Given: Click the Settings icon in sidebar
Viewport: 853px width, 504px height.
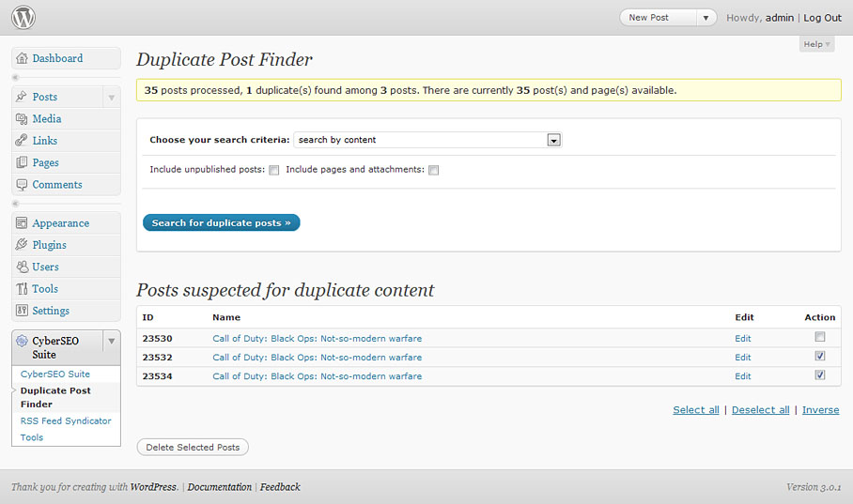Looking at the screenshot, I should [x=22, y=311].
